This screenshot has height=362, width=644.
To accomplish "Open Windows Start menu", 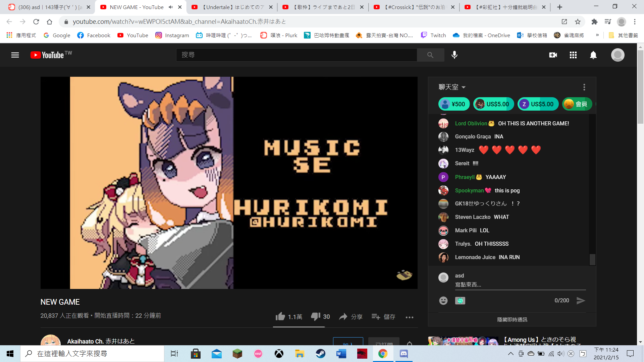I will pyautogui.click(x=10, y=354).
